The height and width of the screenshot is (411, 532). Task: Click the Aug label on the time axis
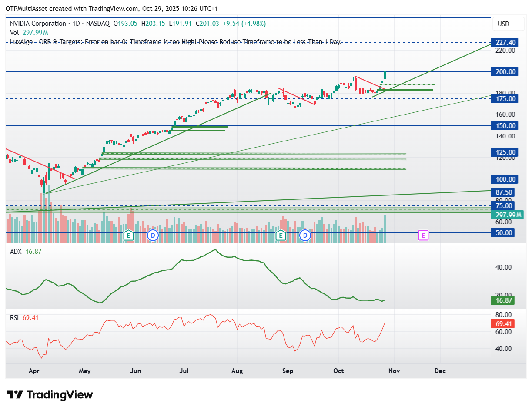click(237, 371)
